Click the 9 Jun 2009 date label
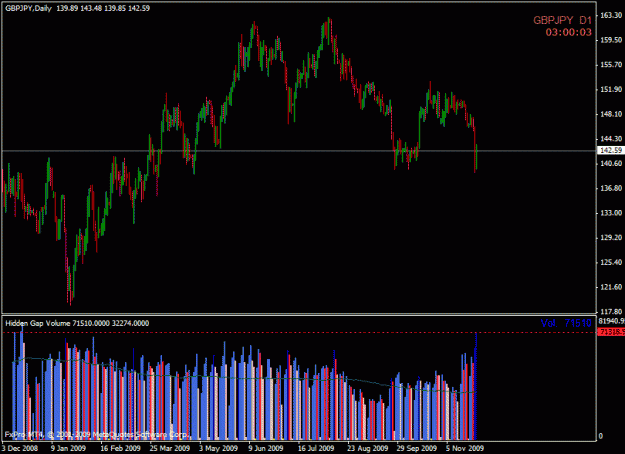 tap(266, 448)
